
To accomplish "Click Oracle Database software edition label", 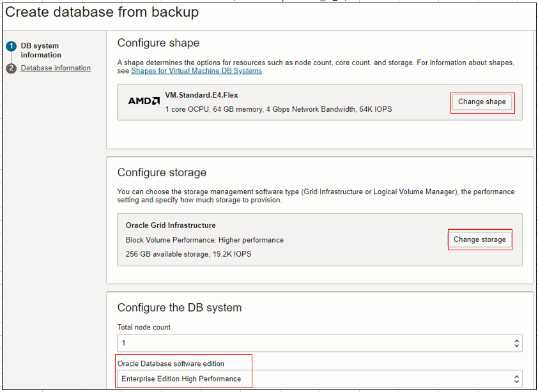I will [x=171, y=363].
